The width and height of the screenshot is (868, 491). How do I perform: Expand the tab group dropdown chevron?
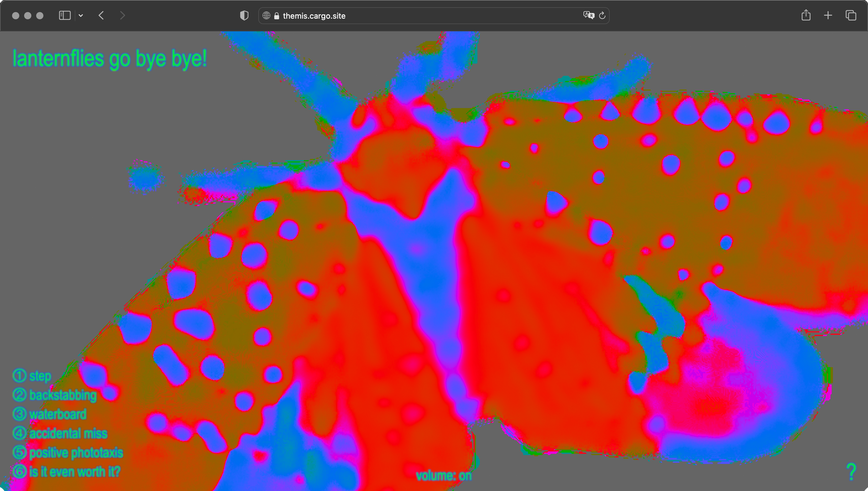point(81,15)
